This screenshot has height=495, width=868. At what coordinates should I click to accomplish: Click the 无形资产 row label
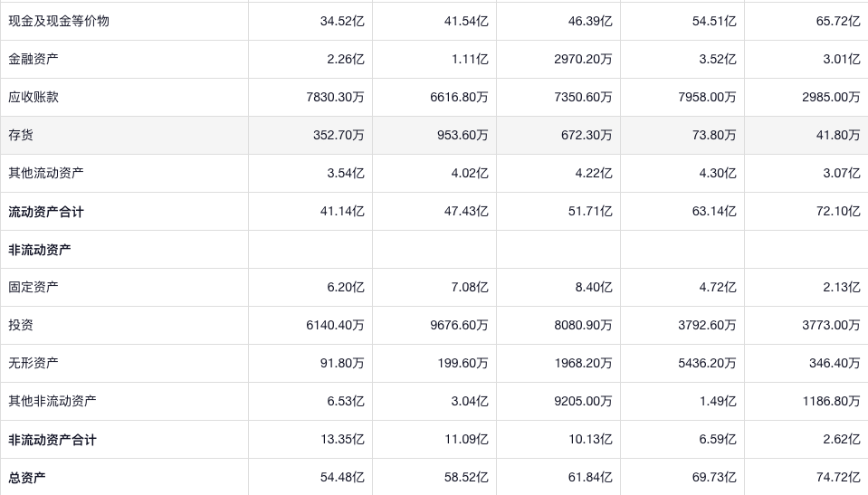click(x=33, y=363)
